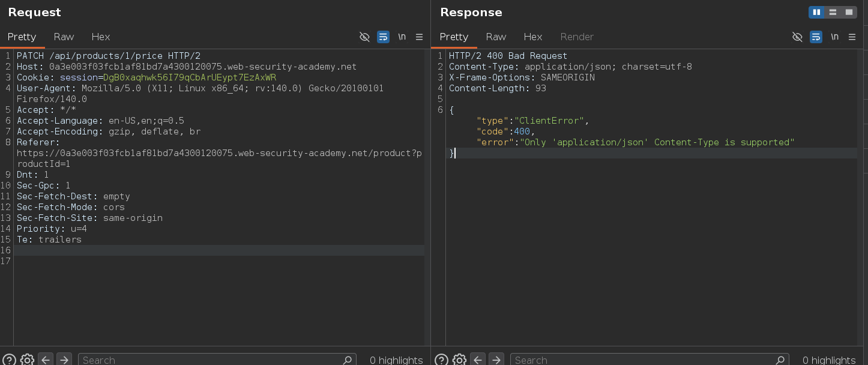Click Sec-Gpc: 1 header line
Viewport: 868px width, 365px height.
point(44,186)
